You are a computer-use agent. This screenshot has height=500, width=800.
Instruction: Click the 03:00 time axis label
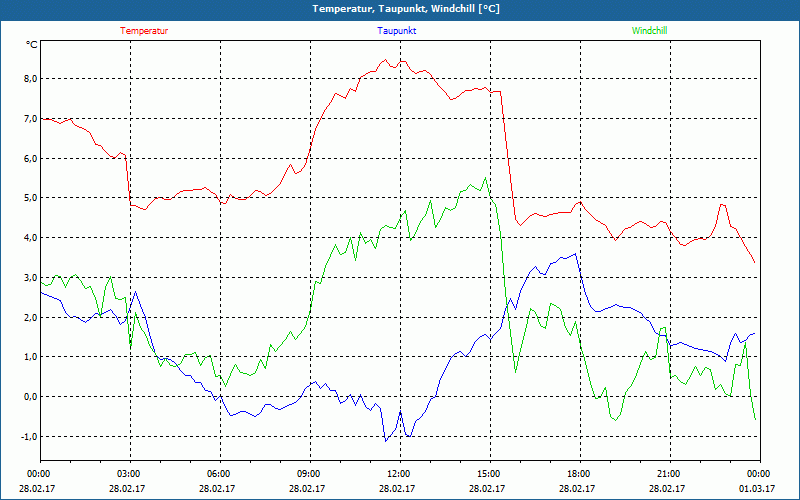(127, 474)
